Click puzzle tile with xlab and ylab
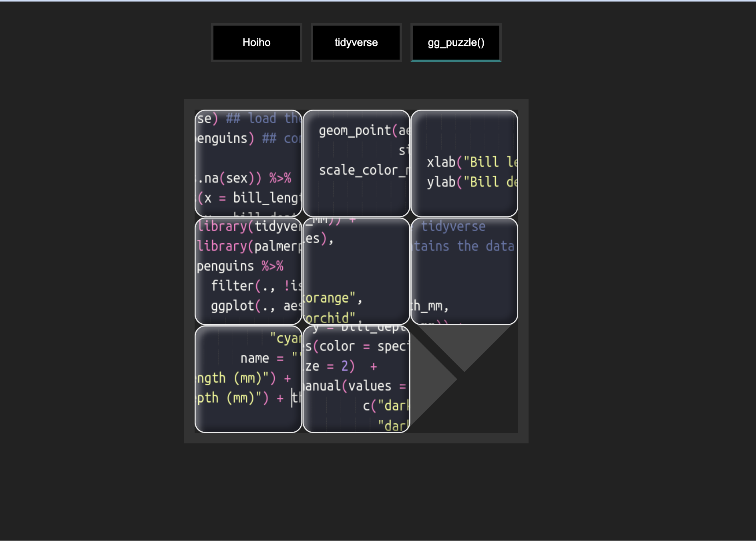This screenshot has width=756, height=541. coord(464,163)
